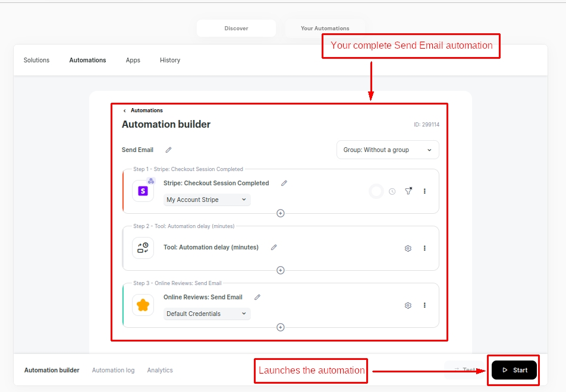Switch to the History tab
566x392 pixels.
(x=170, y=60)
